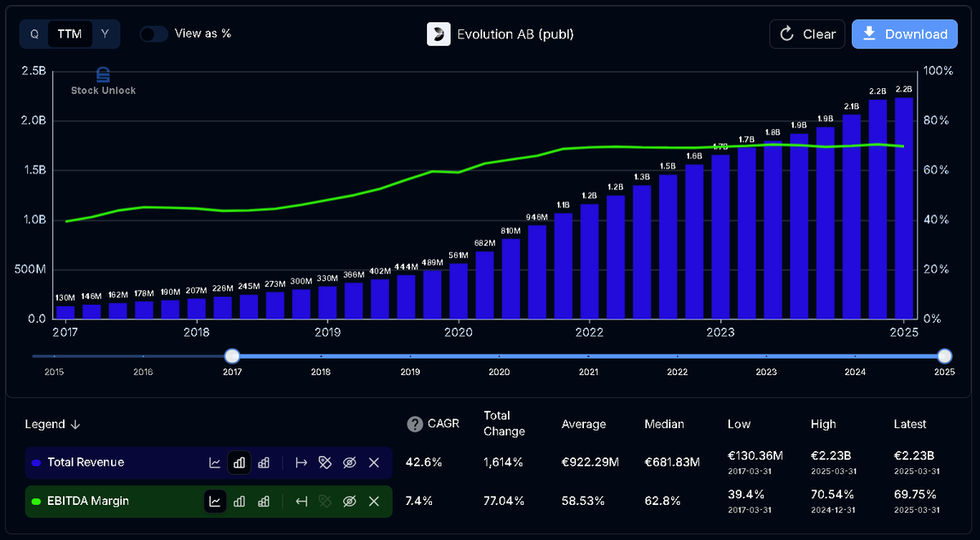
Task: Remove the EBITDA Margin series
Action: 374,501
